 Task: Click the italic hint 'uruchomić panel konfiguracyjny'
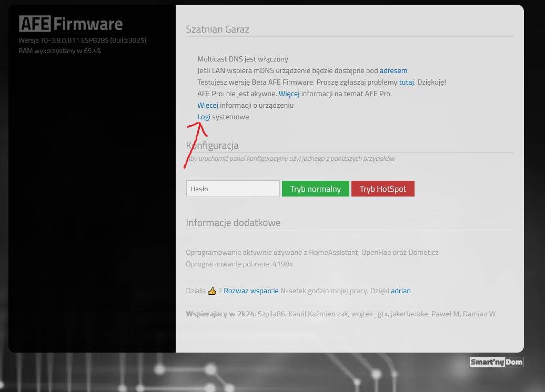click(x=243, y=159)
